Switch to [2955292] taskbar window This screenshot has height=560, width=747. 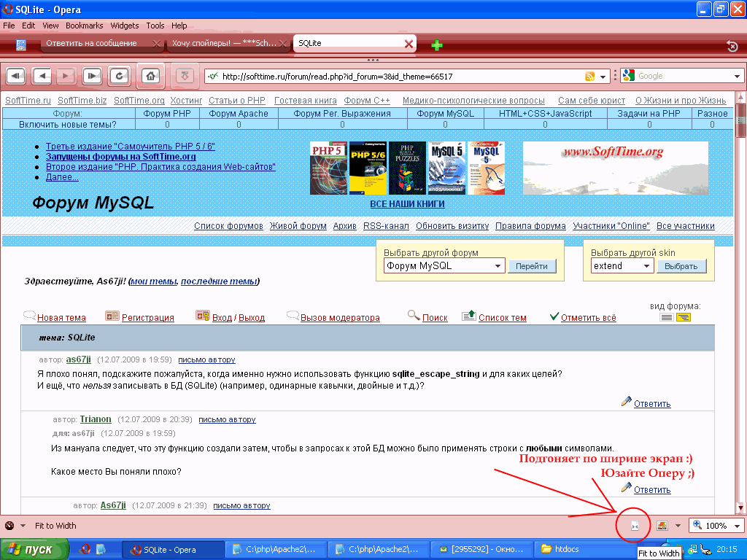[x=482, y=549]
